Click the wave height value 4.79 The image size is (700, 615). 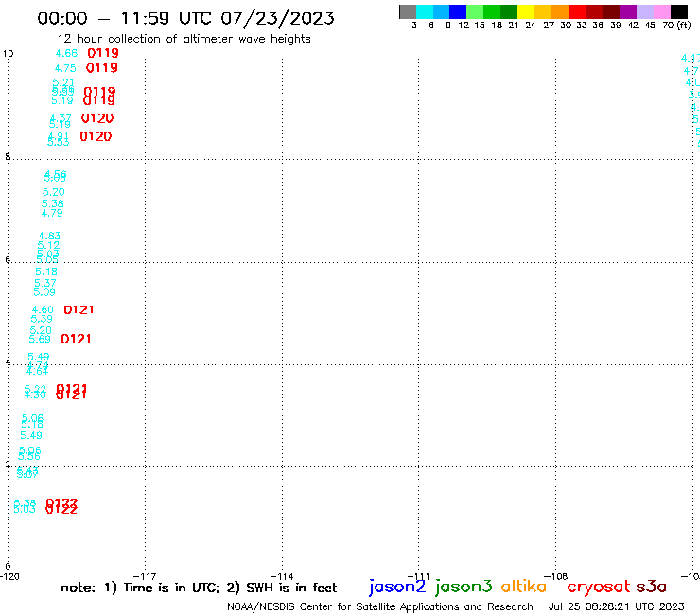tap(52, 213)
